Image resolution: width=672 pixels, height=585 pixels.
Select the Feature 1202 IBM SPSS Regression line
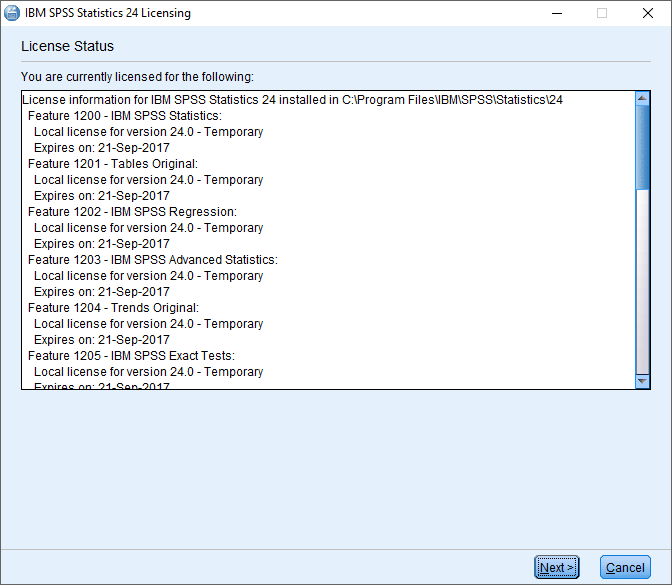coord(132,212)
